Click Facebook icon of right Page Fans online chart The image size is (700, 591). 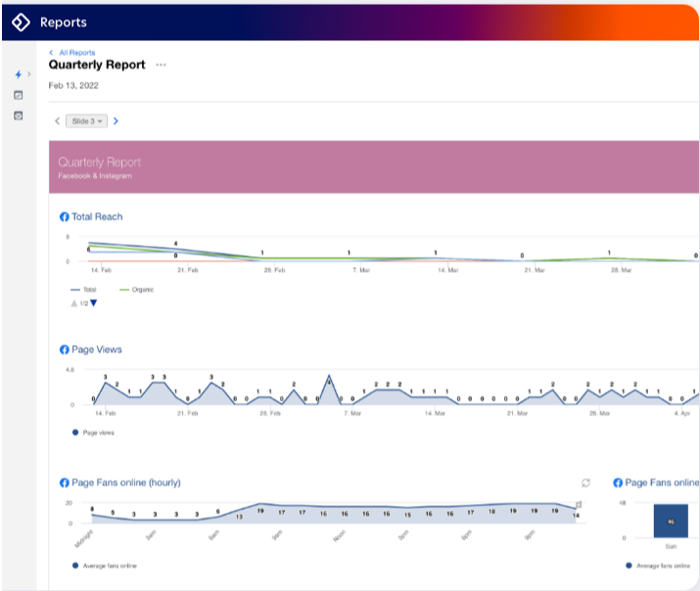click(x=618, y=482)
